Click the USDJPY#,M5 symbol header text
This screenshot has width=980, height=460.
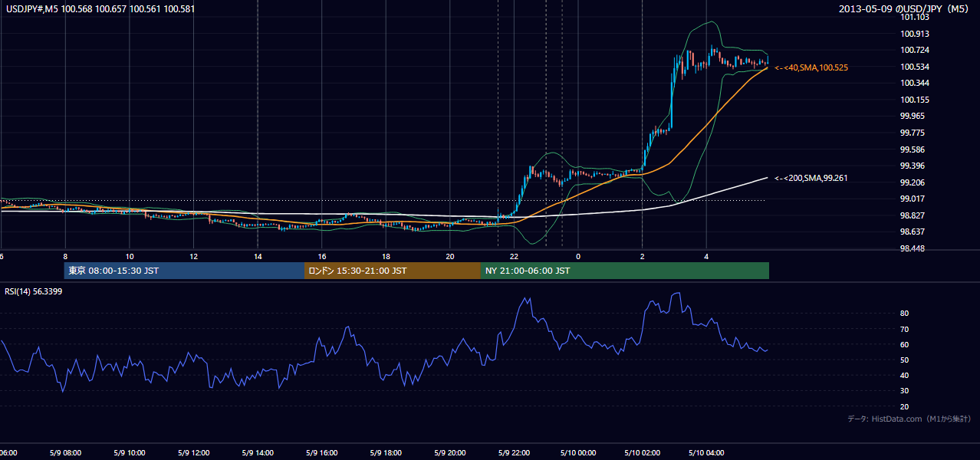[x=100, y=9]
